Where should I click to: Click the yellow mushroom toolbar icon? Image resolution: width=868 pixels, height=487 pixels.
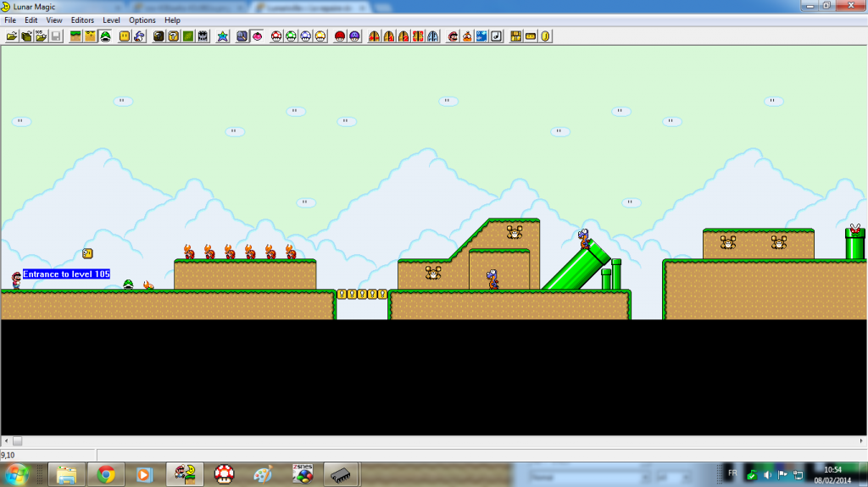(x=320, y=36)
